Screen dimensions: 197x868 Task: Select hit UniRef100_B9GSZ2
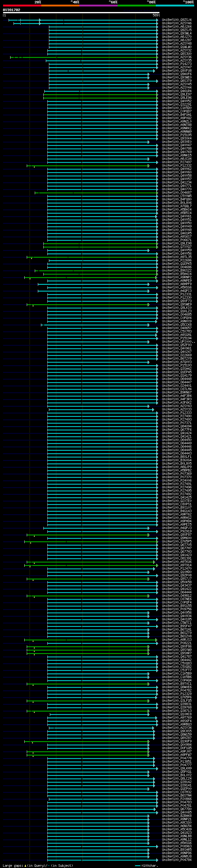tap(177, 271)
